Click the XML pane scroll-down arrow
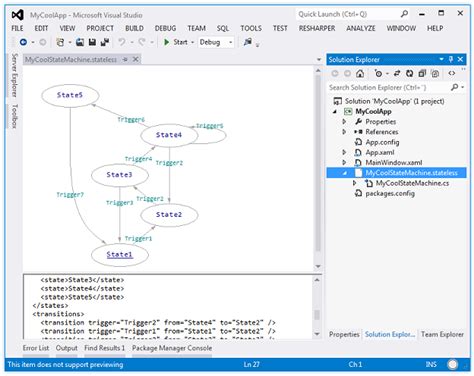The height and width of the screenshot is (376, 474). point(317,334)
